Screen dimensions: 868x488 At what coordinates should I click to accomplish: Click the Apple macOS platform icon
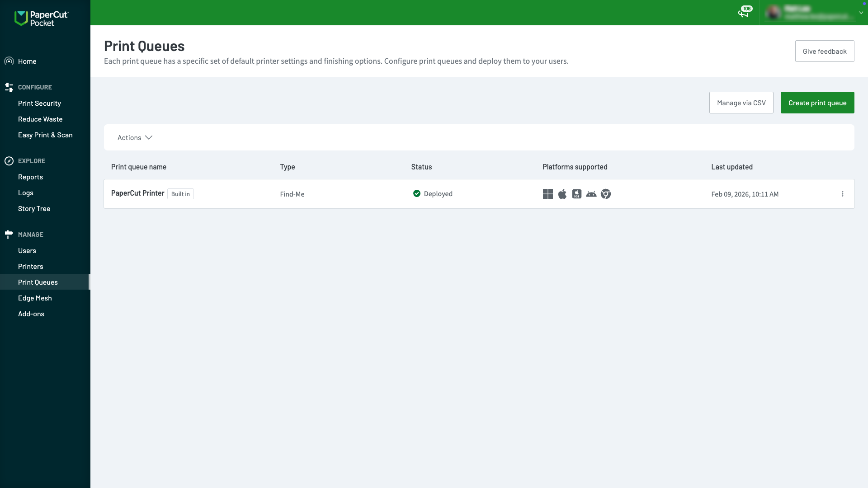pyautogui.click(x=562, y=194)
